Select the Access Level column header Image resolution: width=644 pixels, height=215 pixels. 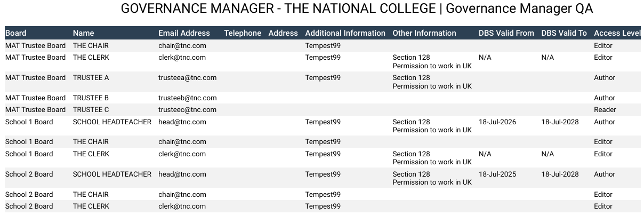pos(618,33)
